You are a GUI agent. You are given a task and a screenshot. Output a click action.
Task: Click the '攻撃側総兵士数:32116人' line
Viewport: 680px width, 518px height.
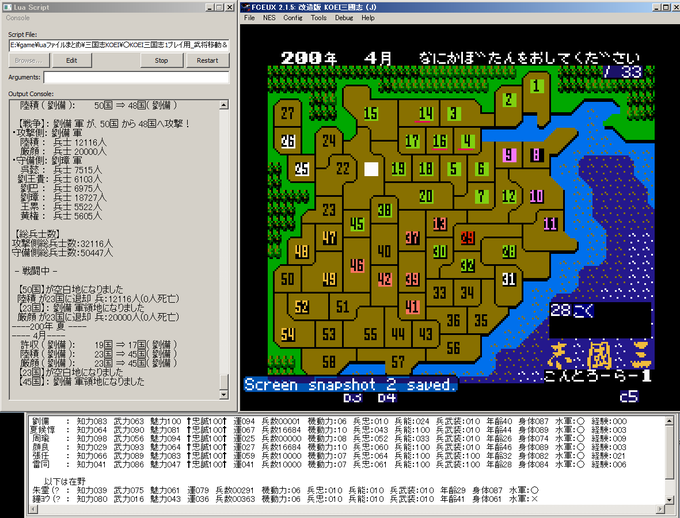point(62,243)
